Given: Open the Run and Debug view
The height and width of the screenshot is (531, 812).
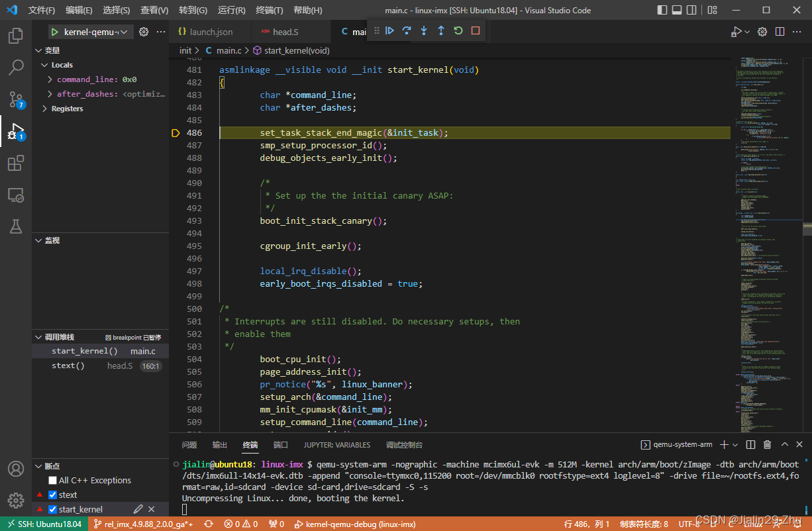Looking at the screenshot, I should [16, 131].
